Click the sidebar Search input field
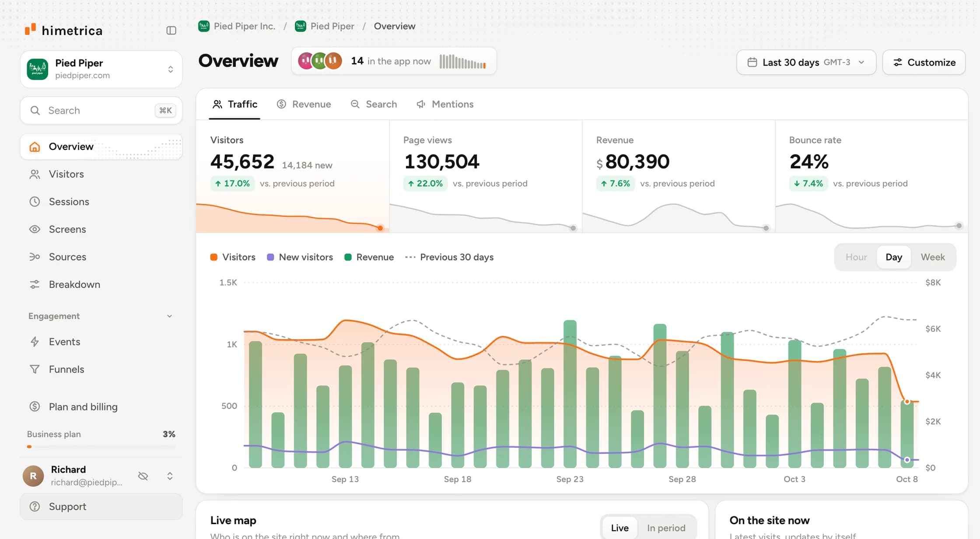The width and height of the screenshot is (980, 539). pos(101,110)
